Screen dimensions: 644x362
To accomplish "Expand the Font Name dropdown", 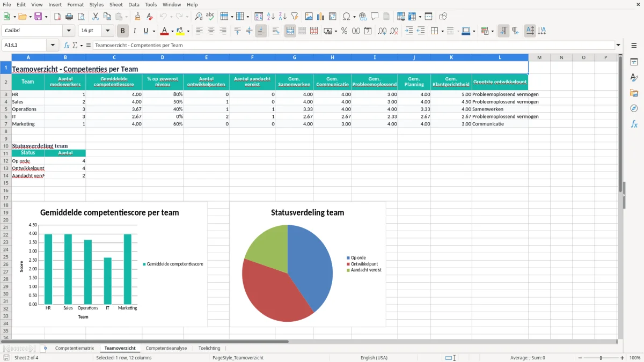I will click(x=69, y=31).
